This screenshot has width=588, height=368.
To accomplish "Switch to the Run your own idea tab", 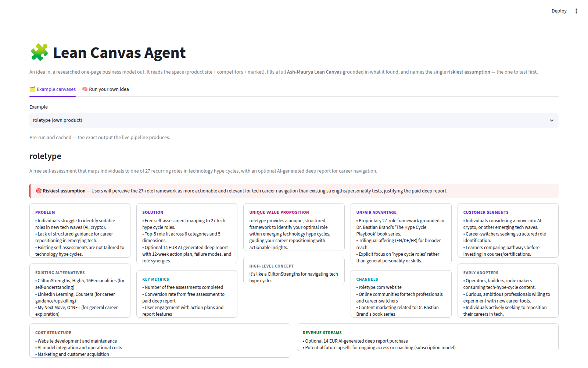I will point(105,89).
